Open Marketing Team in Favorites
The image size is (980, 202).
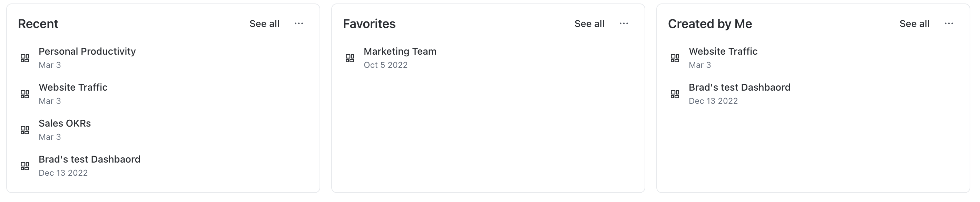click(400, 52)
